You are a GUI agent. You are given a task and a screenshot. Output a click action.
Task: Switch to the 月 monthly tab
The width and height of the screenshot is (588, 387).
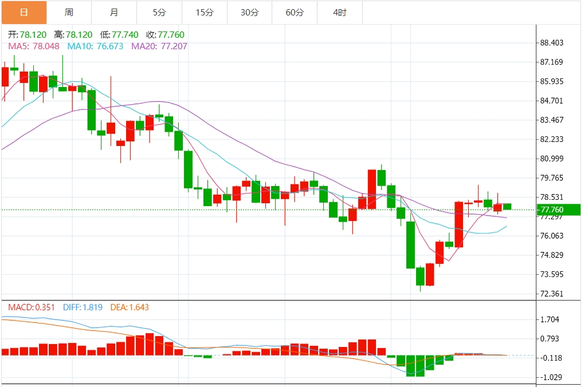114,13
